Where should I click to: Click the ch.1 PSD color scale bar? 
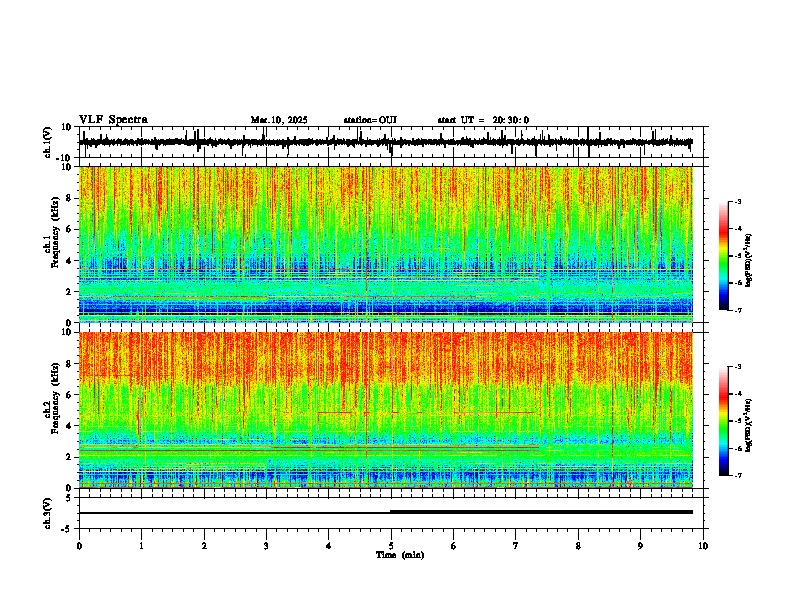[724, 256]
